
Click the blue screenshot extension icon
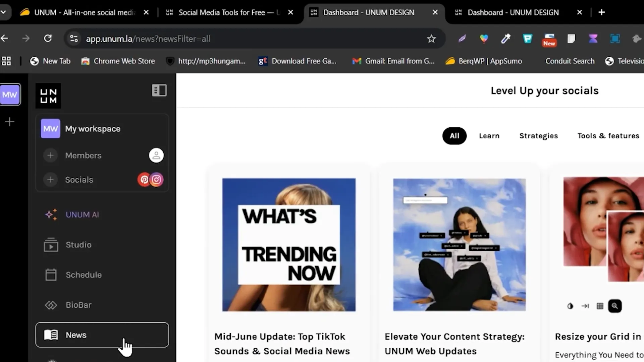615,39
